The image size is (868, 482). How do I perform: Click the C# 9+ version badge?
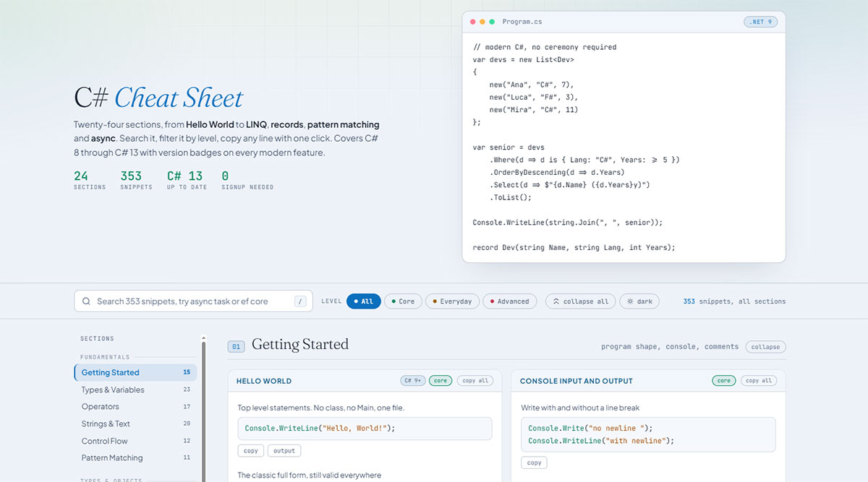coord(413,380)
